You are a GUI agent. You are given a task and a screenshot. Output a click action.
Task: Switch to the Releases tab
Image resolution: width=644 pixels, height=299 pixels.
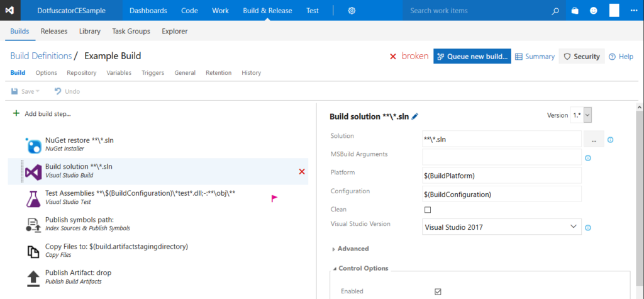pos(54,31)
